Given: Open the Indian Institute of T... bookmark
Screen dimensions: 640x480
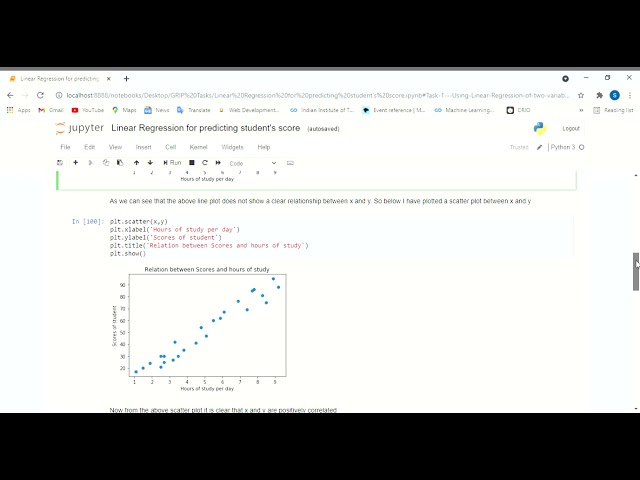Looking at the screenshot, I should point(322,110).
